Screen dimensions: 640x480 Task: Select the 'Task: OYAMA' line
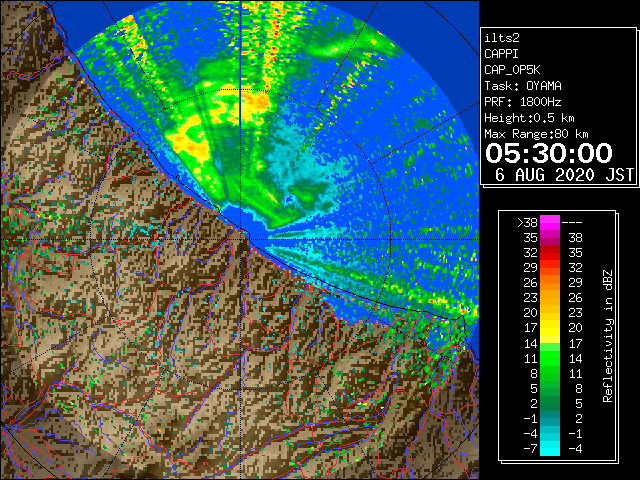pyautogui.click(x=523, y=86)
